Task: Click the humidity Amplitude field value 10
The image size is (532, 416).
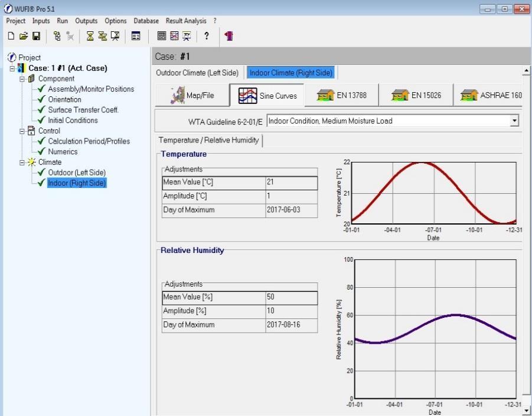Action: click(x=292, y=311)
